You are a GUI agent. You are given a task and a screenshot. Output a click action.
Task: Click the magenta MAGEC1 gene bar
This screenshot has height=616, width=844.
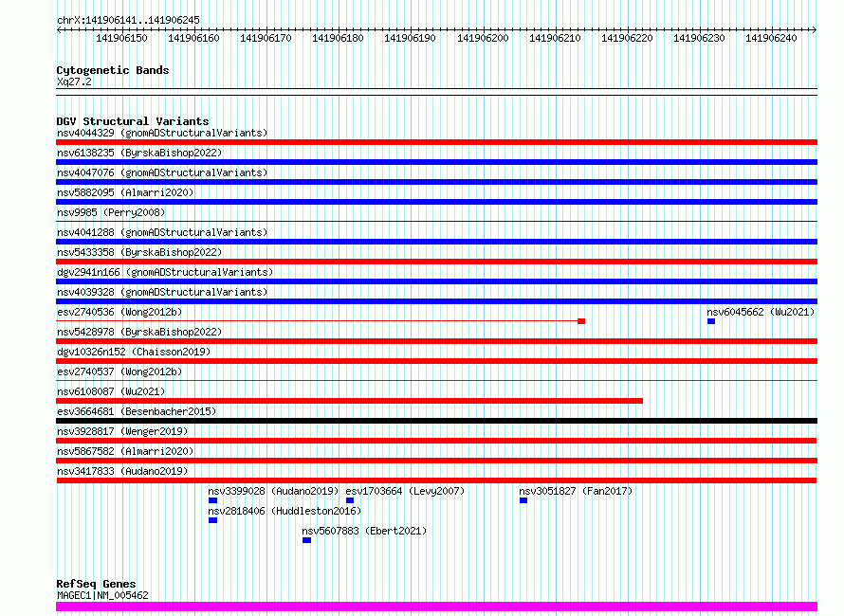coord(436,607)
